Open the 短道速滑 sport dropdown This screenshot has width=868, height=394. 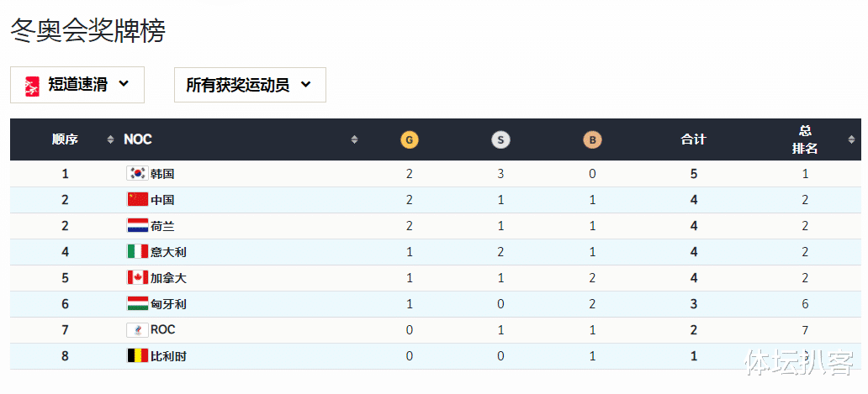[x=77, y=85]
